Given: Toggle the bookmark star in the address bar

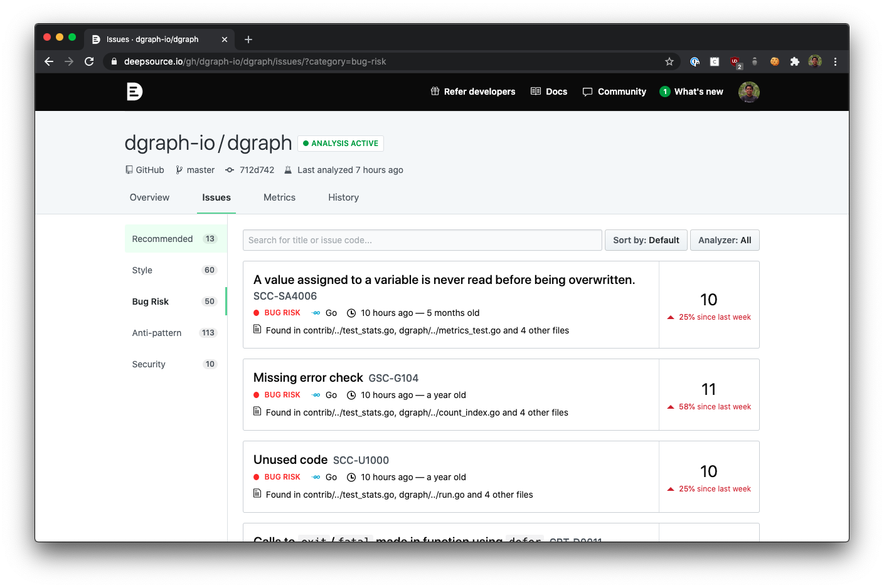Looking at the screenshot, I should pyautogui.click(x=669, y=61).
